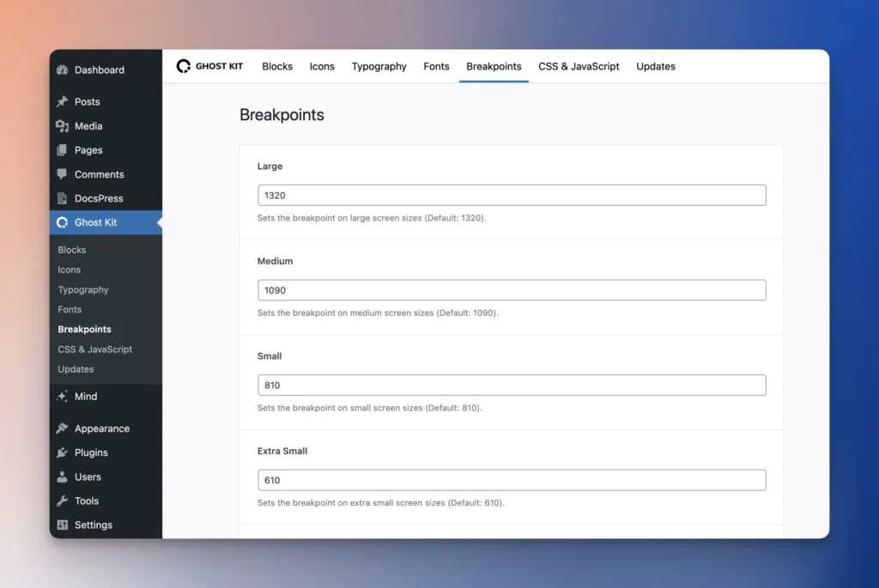Focus the Medium breakpoint input field
The width and height of the screenshot is (879, 588).
(512, 290)
